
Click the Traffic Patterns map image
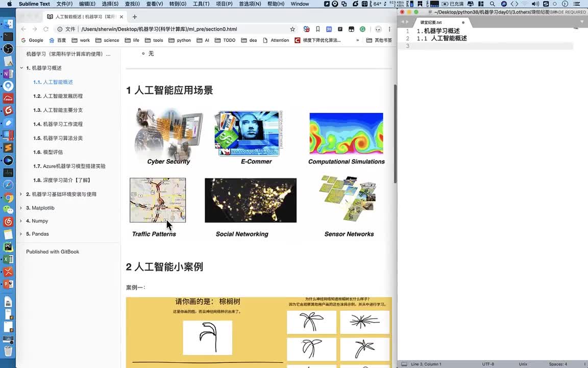pyautogui.click(x=158, y=200)
